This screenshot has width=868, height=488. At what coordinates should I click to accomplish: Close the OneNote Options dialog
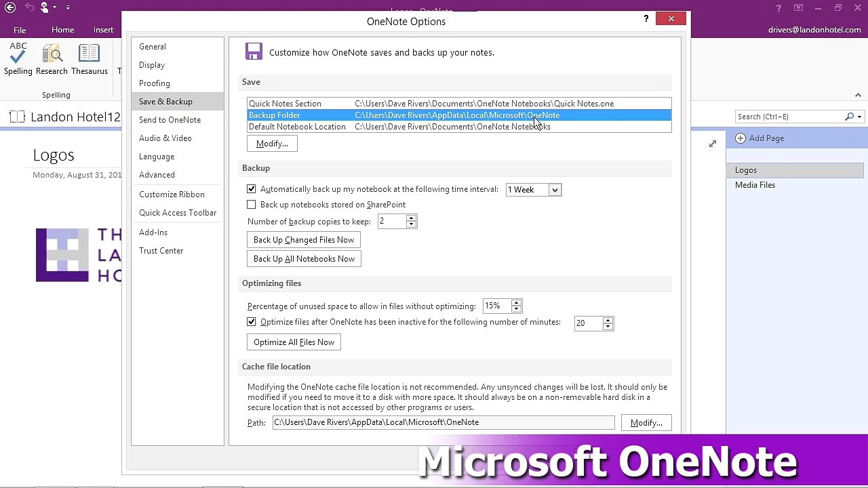click(x=671, y=19)
